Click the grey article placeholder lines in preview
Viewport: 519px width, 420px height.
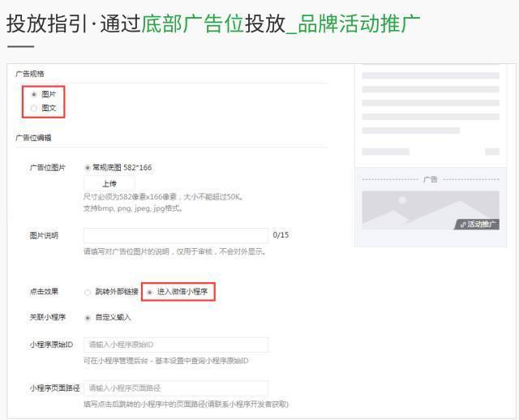pyautogui.click(x=430, y=103)
